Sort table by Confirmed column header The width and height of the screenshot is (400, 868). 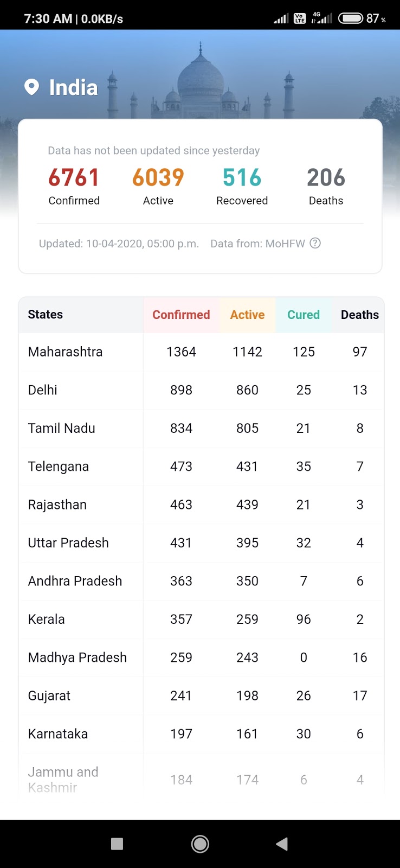181,315
